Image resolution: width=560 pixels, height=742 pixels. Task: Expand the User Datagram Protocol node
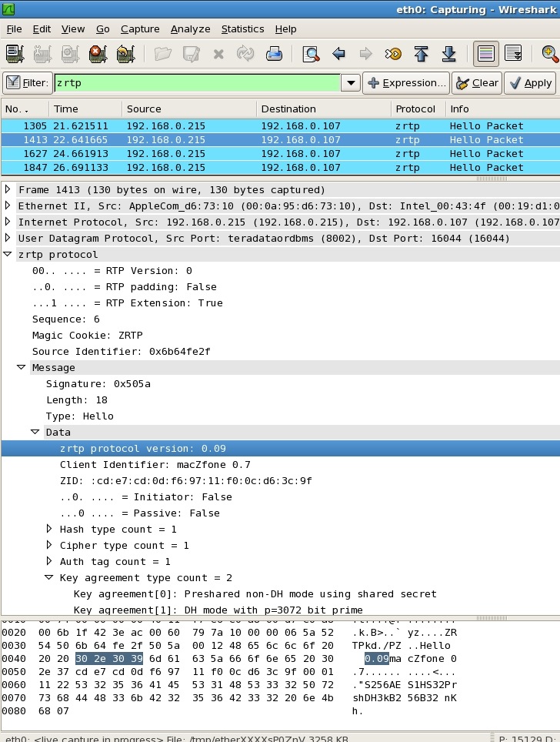coord(8,239)
